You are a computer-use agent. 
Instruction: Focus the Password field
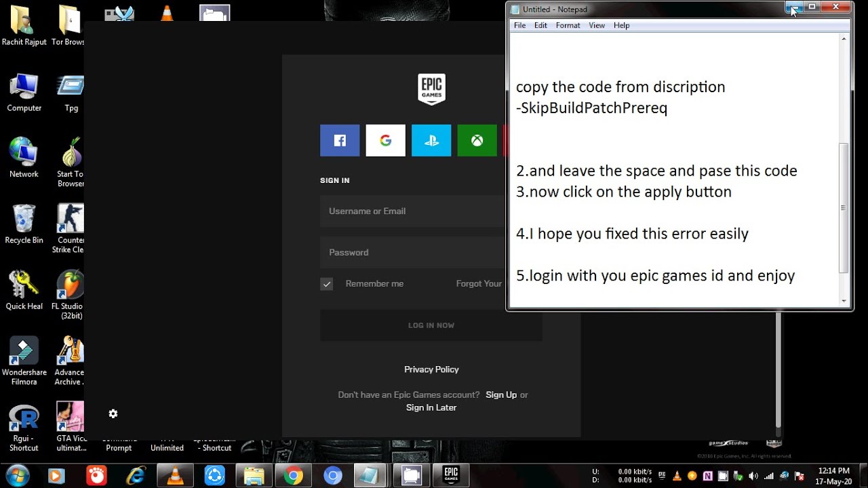[x=412, y=252]
